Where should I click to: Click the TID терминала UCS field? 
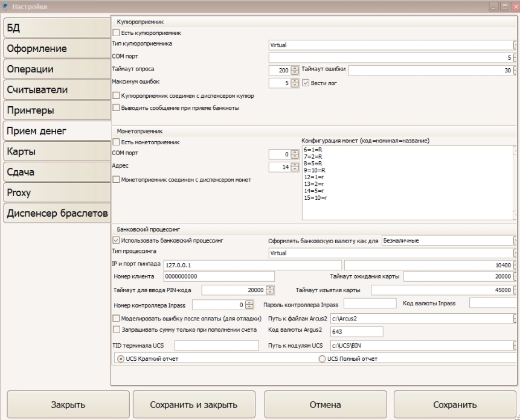tap(217, 345)
